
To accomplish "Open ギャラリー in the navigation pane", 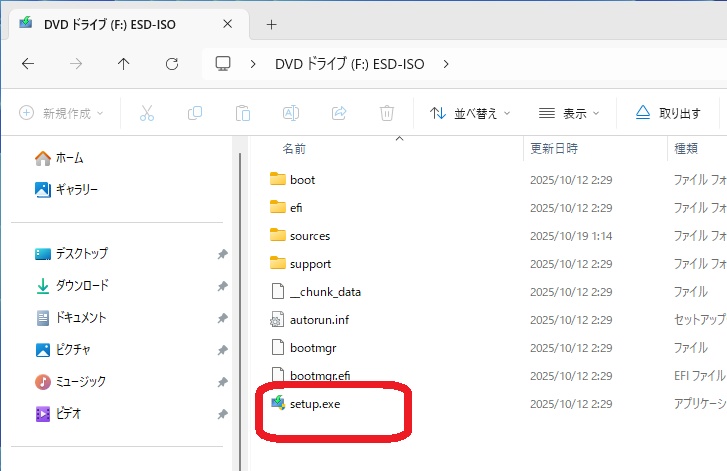I will (x=66, y=189).
